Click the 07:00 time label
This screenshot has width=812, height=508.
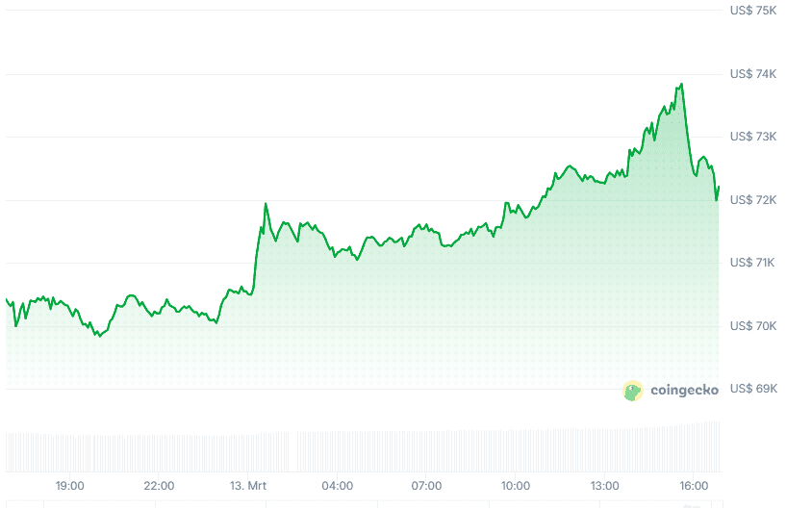pyautogui.click(x=426, y=486)
